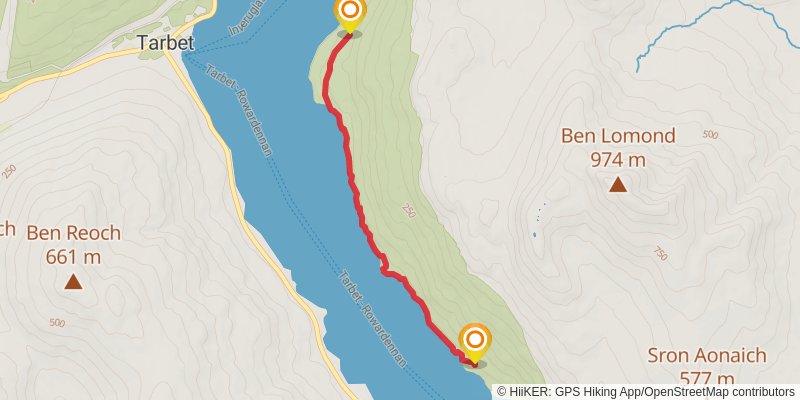Click the 250 contour label in green woodland
Image resolution: width=800 pixels, height=400 pixels.
click(408, 211)
